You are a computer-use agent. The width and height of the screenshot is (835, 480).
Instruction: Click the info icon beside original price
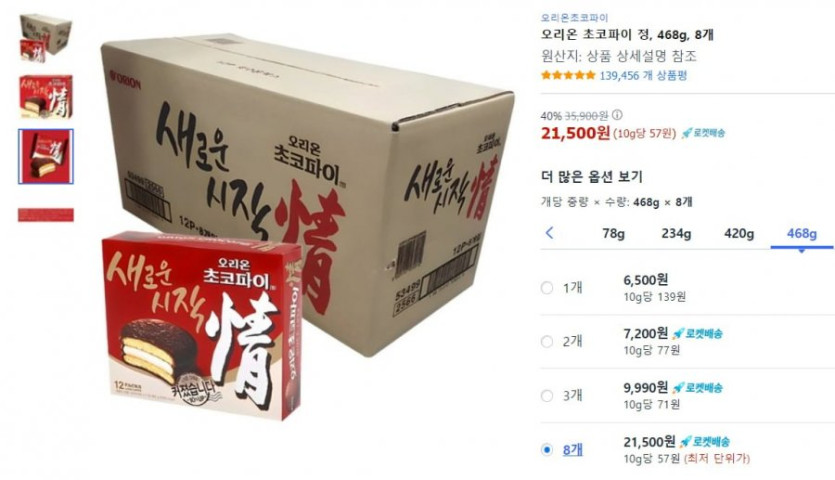(x=617, y=115)
